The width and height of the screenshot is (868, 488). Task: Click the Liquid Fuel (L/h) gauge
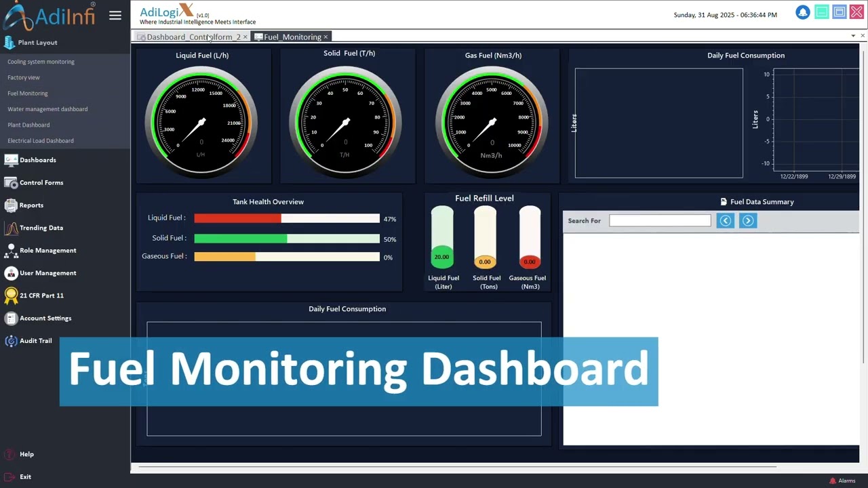pyautogui.click(x=201, y=123)
